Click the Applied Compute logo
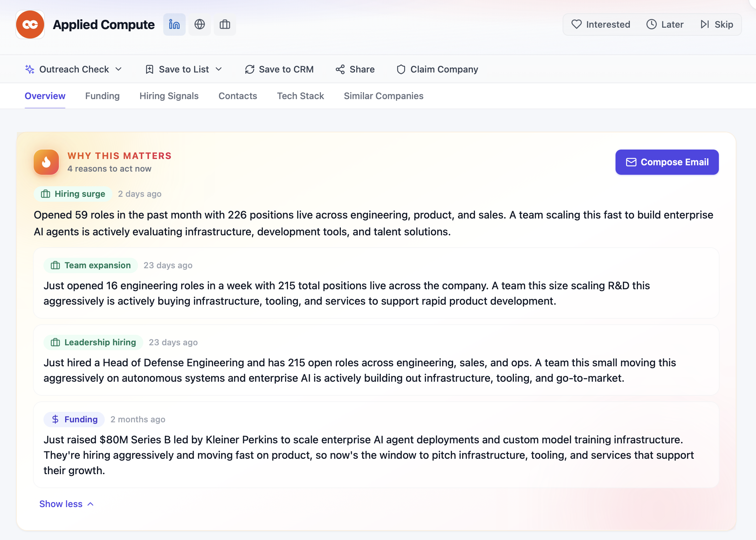Viewport: 756px width, 540px height. coord(30,25)
